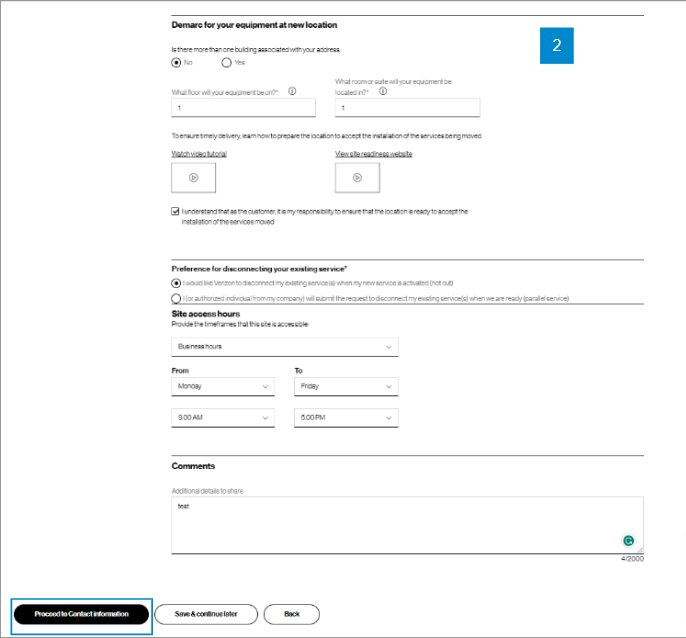This screenshot has width=686, height=638.
Task: Open the View site readiness website link
Action: point(374,154)
